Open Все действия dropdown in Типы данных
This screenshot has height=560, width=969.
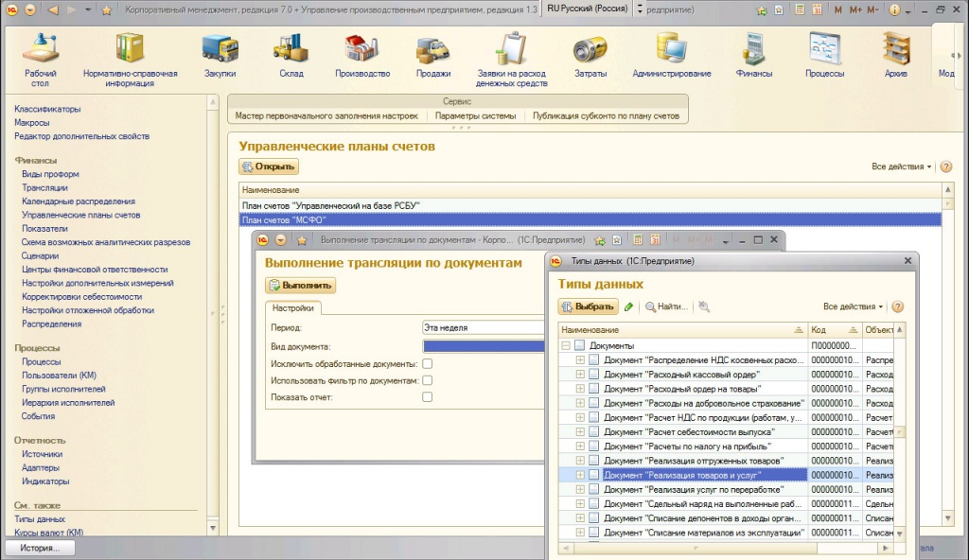click(x=853, y=306)
